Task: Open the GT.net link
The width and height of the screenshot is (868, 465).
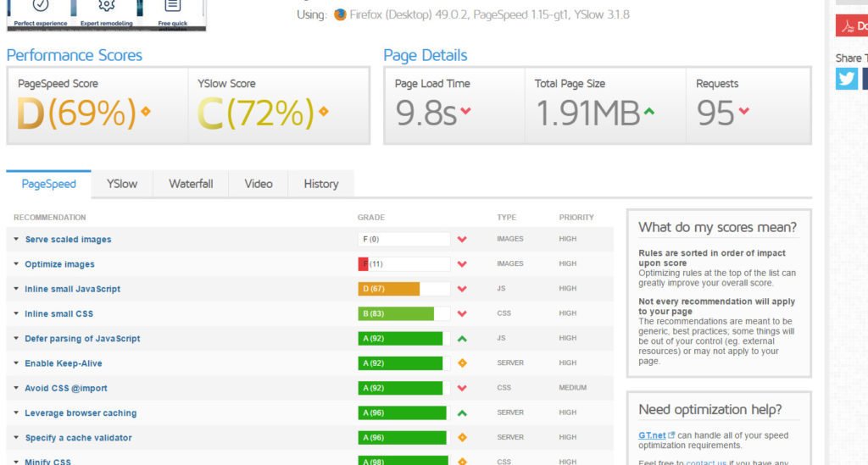Action: click(x=652, y=435)
